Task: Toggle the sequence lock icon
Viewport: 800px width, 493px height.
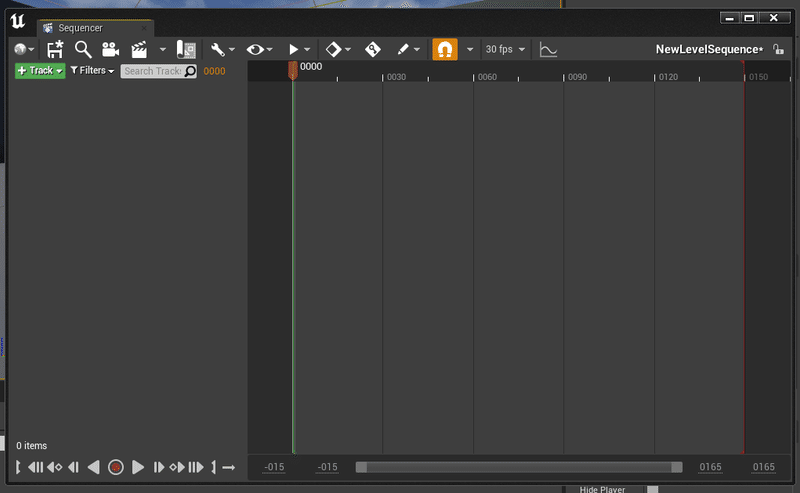Action: pos(778,49)
